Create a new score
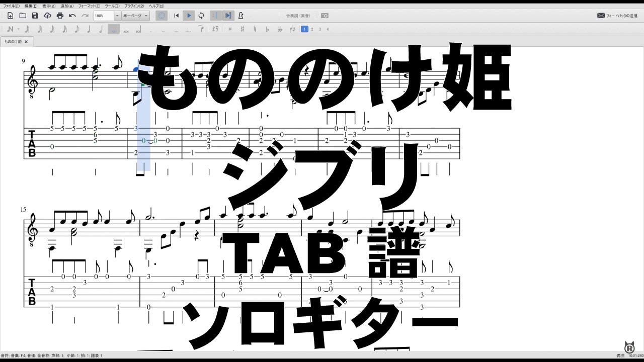The width and height of the screenshot is (644, 362). coord(10,16)
